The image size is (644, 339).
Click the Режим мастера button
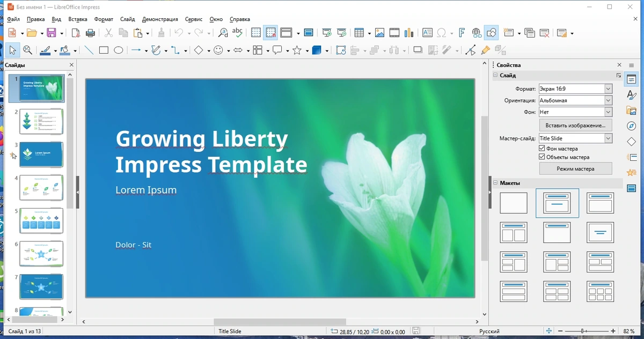click(575, 168)
